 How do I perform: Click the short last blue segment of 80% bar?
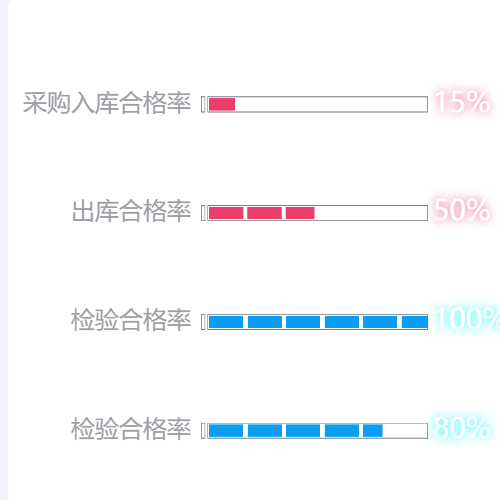coord(373,431)
